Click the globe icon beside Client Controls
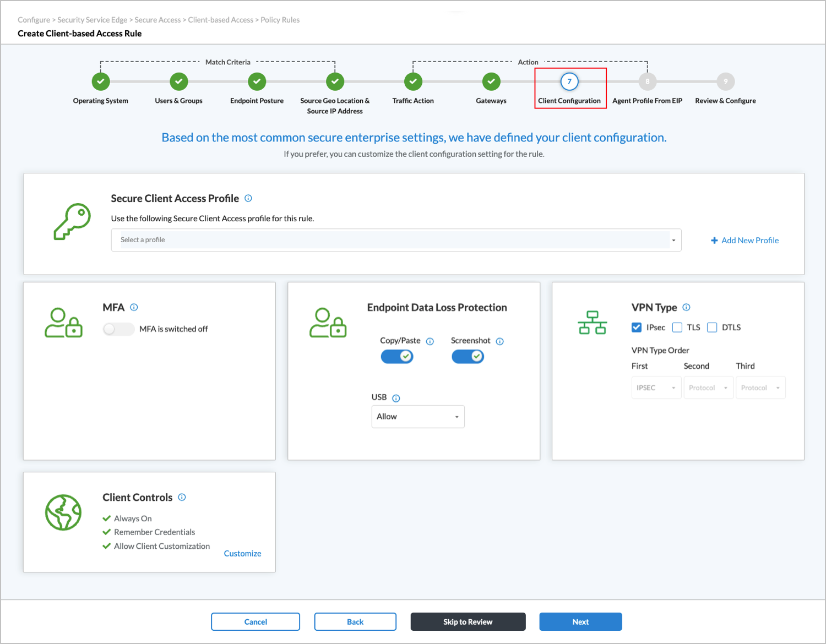The height and width of the screenshot is (644, 826). (63, 512)
